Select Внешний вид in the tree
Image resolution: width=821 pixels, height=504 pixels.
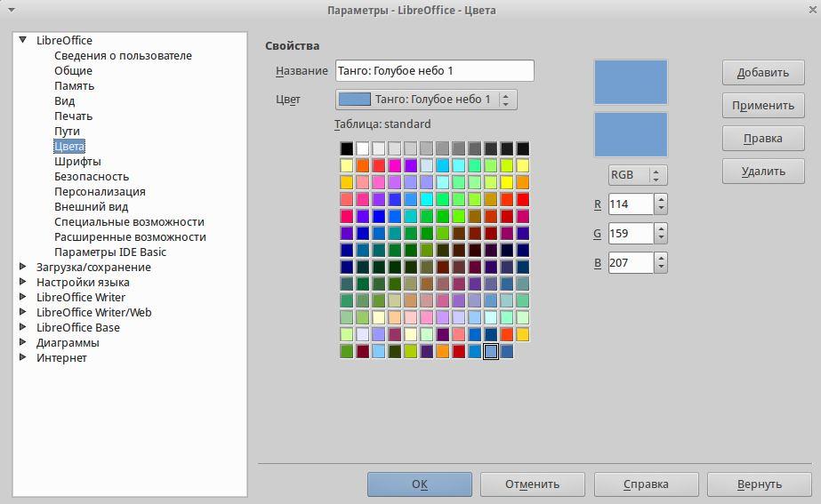(x=91, y=207)
